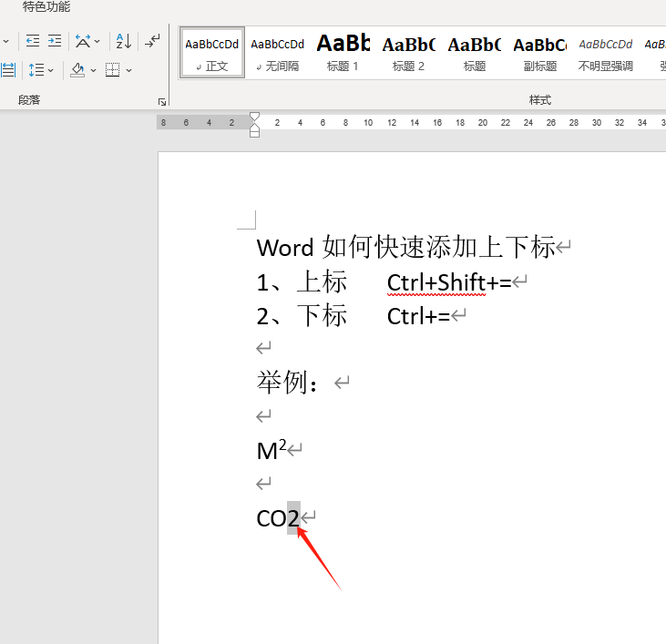Apply the 标题 title style
Viewport: 666px width, 644px height.
474,53
